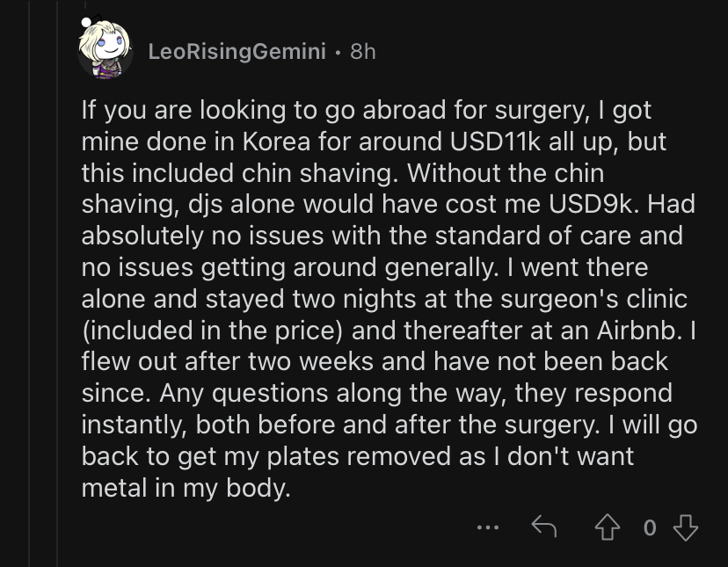Click "USD9k" in the comment text

[593, 204]
